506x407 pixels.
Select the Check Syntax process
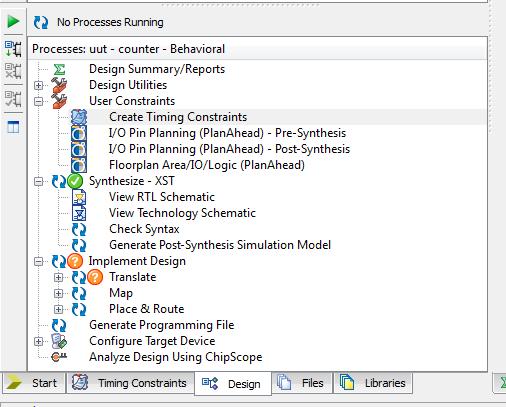pos(144,229)
